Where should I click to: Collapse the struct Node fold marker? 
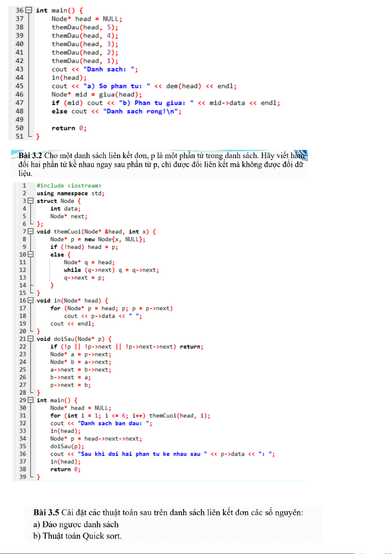[31, 201]
